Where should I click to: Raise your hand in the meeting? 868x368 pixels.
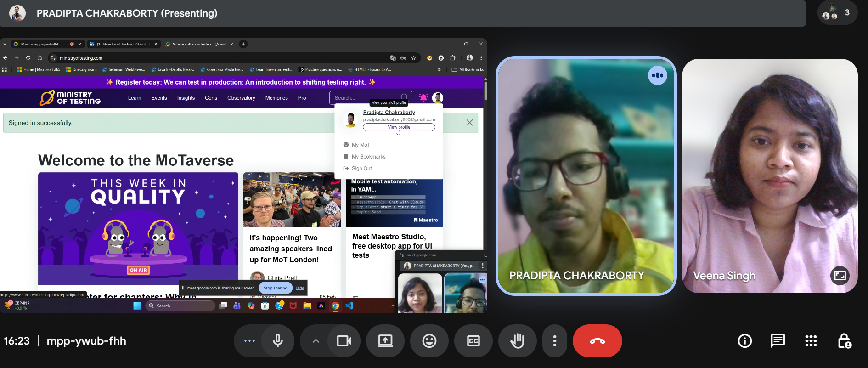(x=517, y=341)
